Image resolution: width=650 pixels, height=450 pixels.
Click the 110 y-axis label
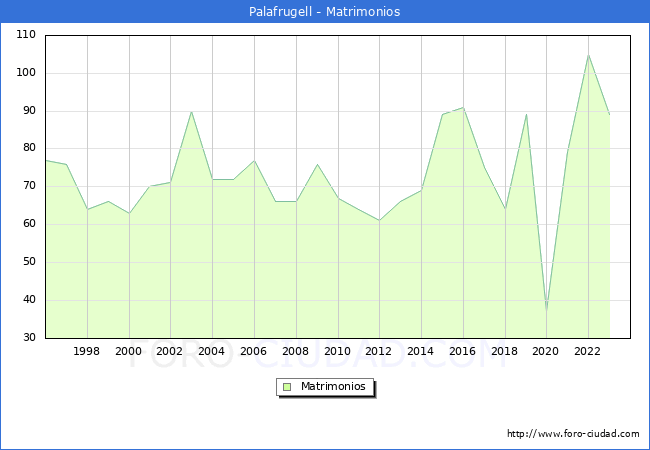(26, 35)
